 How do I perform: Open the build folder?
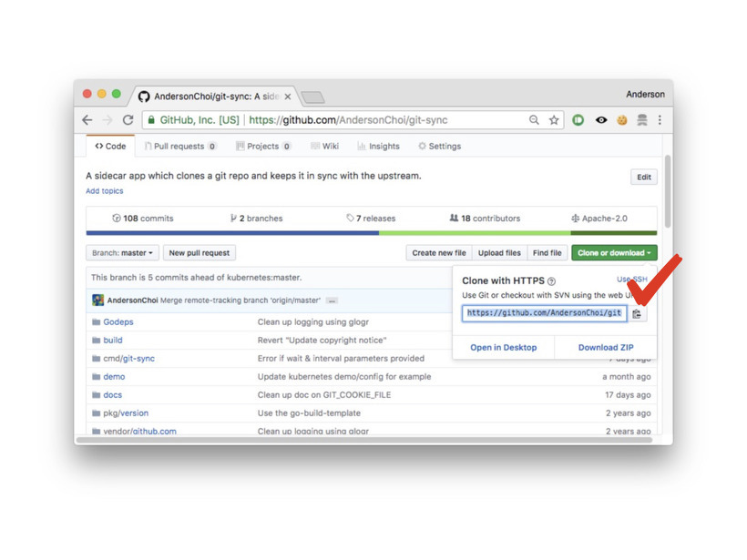[113, 340]
